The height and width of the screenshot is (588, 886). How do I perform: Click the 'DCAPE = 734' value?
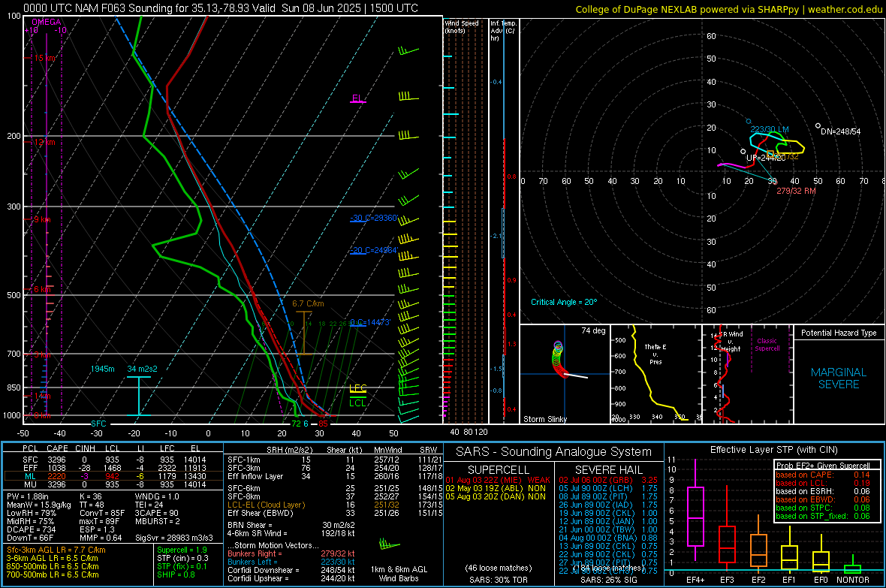coord(31,529)
